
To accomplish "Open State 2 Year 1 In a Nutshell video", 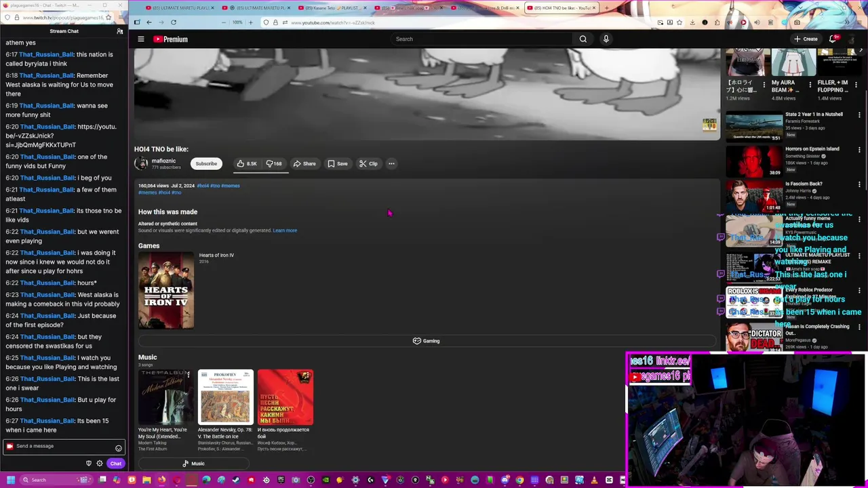I will point(754,127).
